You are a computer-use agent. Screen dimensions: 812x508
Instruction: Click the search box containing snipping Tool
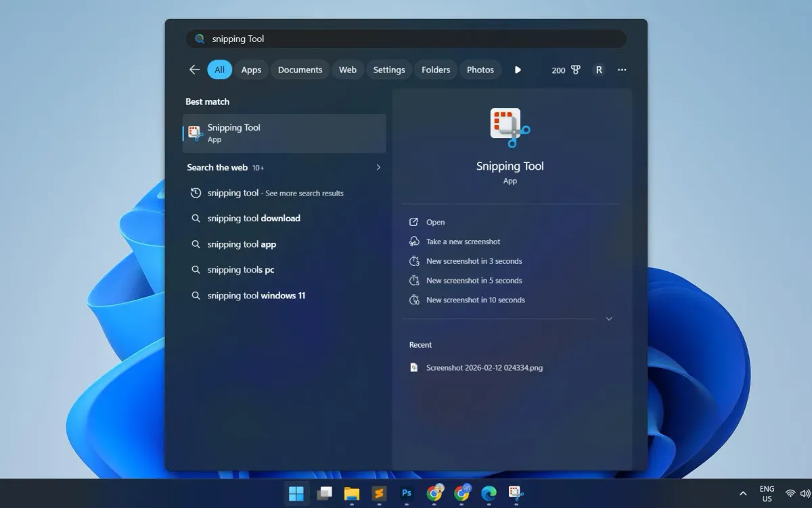coord(406,39)
